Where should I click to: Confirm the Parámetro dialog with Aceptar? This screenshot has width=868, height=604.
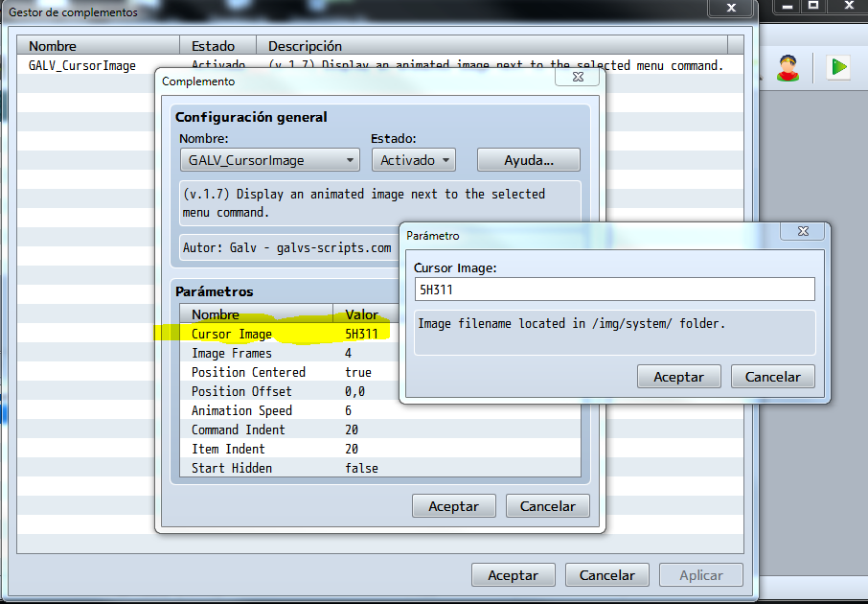678,376
